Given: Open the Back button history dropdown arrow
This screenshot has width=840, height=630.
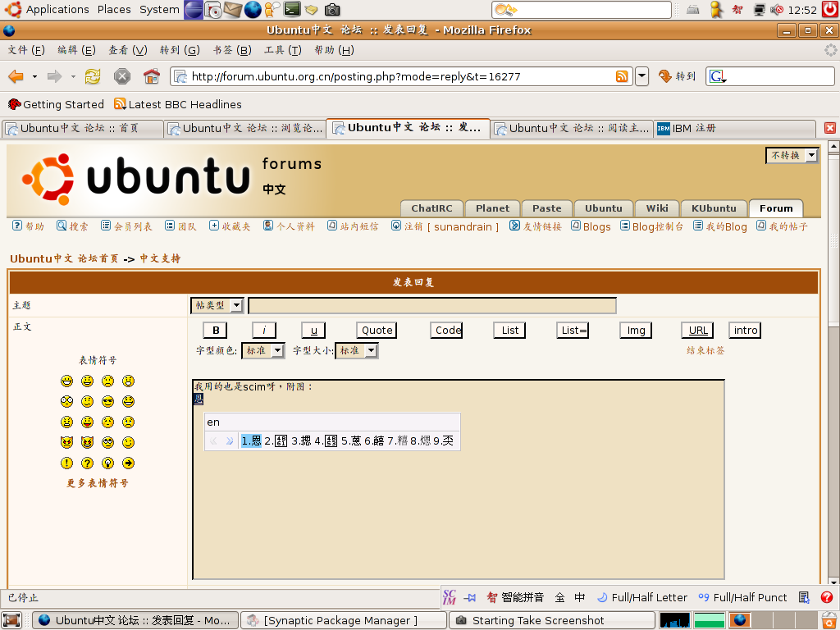Looking at the screenshot, I should [x=34, y=76].
